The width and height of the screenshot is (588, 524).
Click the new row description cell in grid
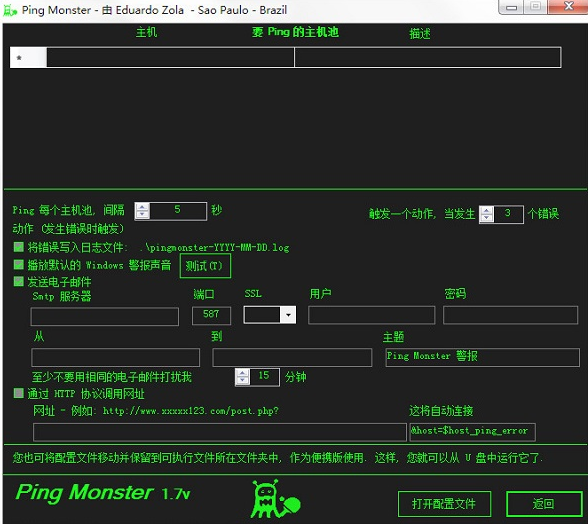click(x=428, y=57)
